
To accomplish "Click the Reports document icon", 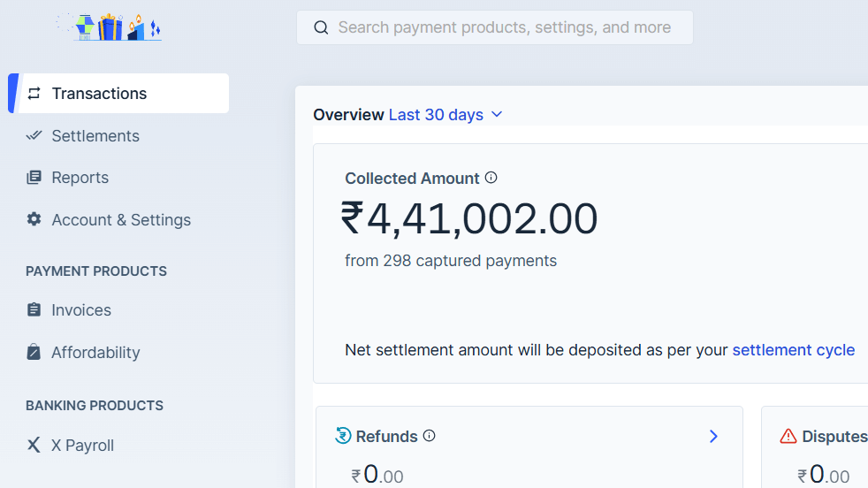I will (x=34, y=177).
